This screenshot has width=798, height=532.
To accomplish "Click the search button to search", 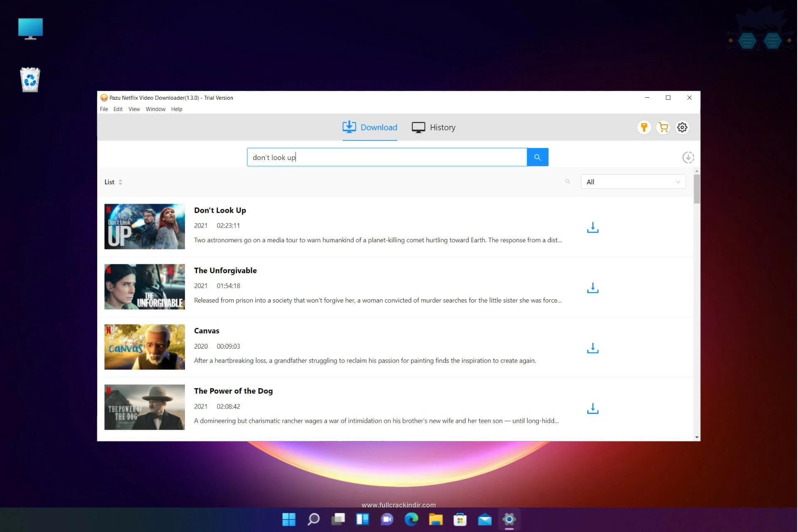I will tap(537, 157).
